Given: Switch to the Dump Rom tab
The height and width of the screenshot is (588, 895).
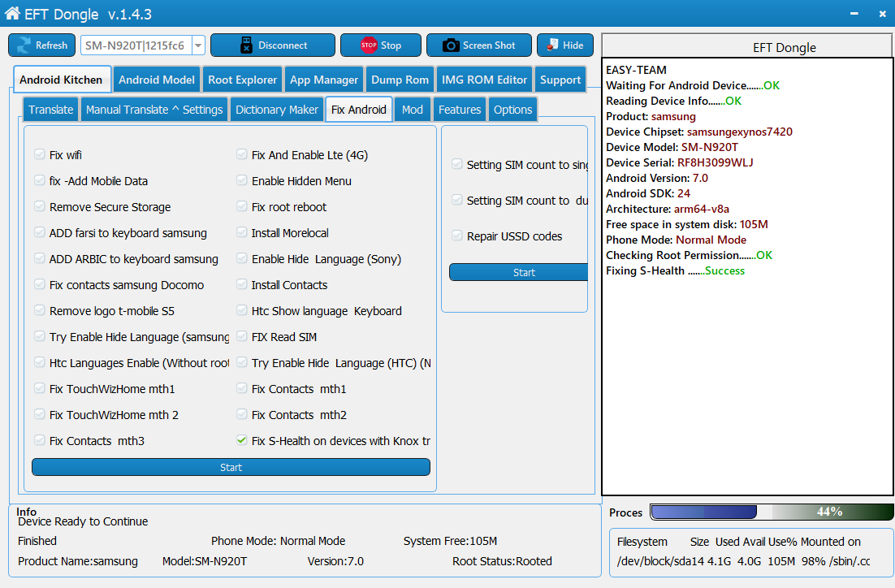Looking at the screenshot, I should (400, 80).
